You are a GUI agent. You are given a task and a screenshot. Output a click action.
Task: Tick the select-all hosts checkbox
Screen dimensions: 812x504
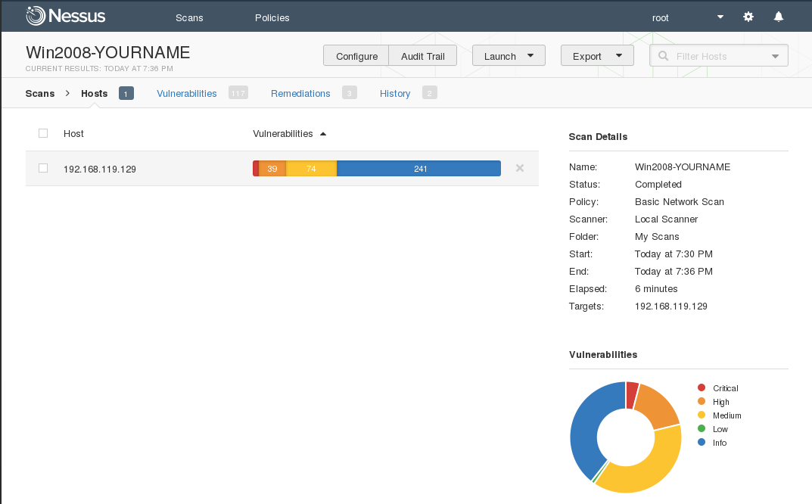click(43, 133)
